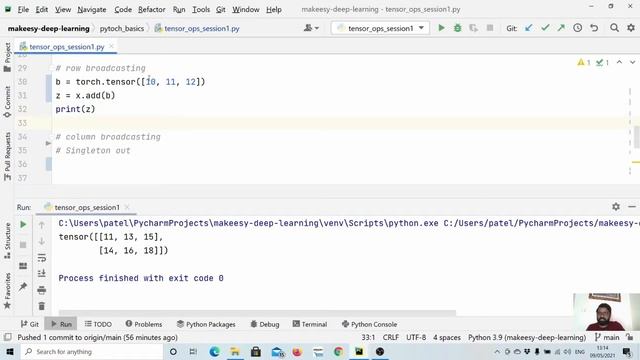This screenshot has height=360, width=640.
Task: Open Search Everywhere magnifier icon
Action: (x=614, y=28)
